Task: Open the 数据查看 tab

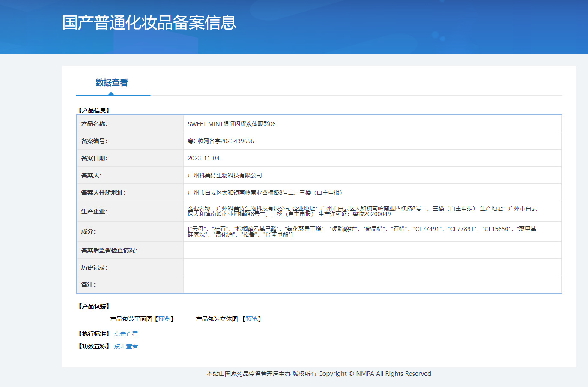Action: 112,83
